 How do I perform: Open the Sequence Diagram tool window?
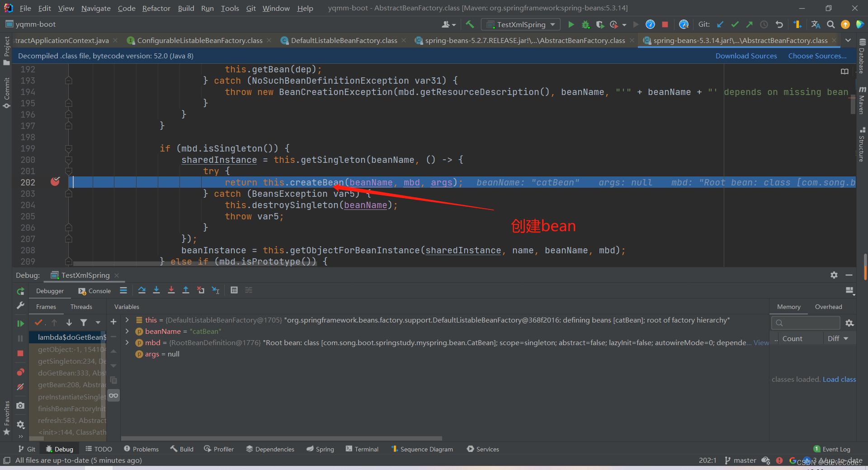point(422,449)
